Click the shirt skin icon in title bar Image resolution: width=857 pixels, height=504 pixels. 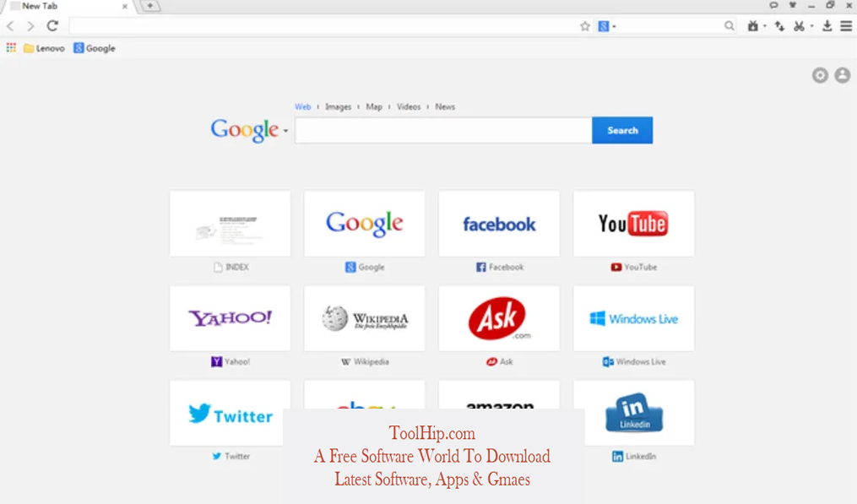[x=793, y=5]
